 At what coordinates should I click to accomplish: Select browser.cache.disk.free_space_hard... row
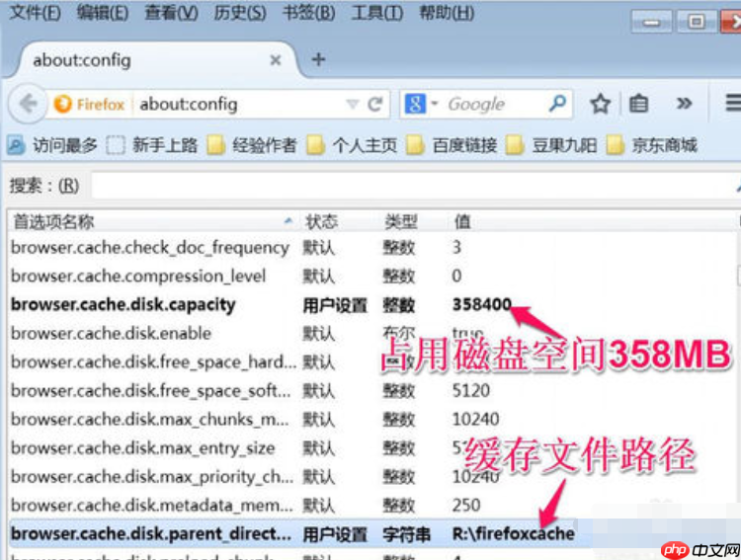pos(372,362)
